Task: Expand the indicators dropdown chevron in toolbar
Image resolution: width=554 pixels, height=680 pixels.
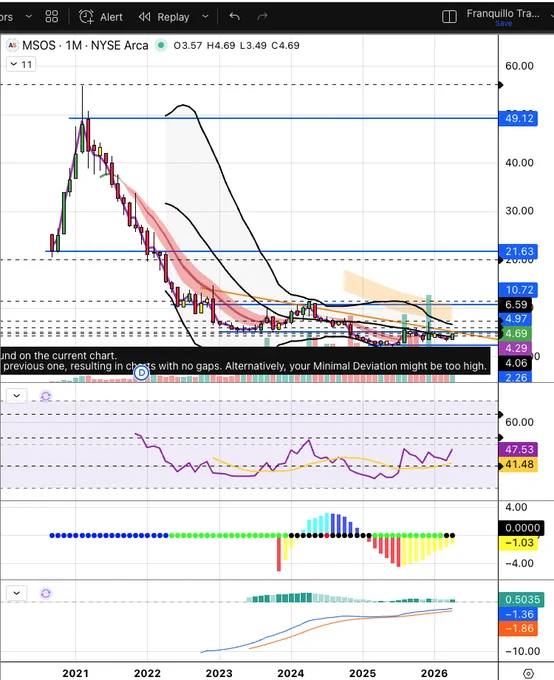Action: click(29, 16)
